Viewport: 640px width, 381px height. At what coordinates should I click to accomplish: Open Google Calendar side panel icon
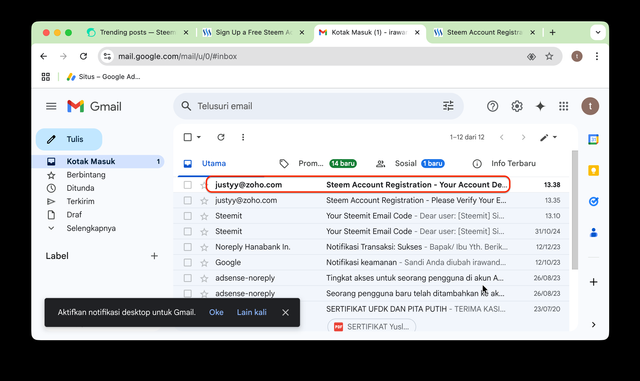click(x=593, y=140)
